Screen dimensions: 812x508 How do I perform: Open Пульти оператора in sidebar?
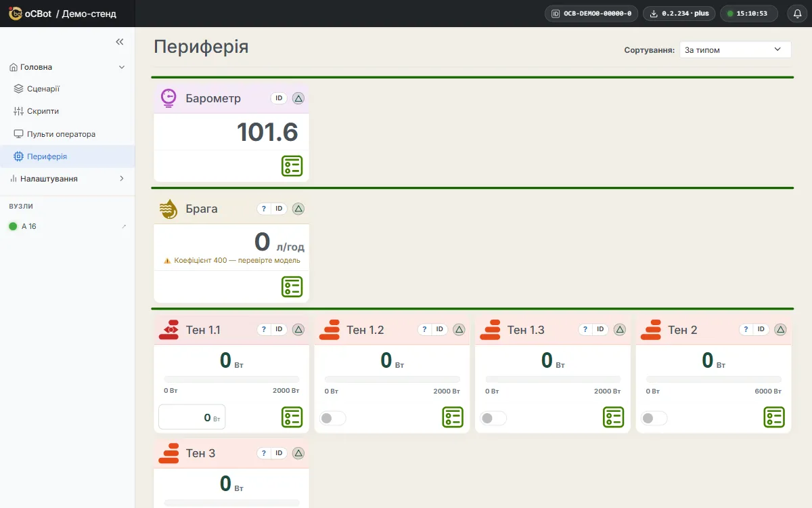[68, 134]
